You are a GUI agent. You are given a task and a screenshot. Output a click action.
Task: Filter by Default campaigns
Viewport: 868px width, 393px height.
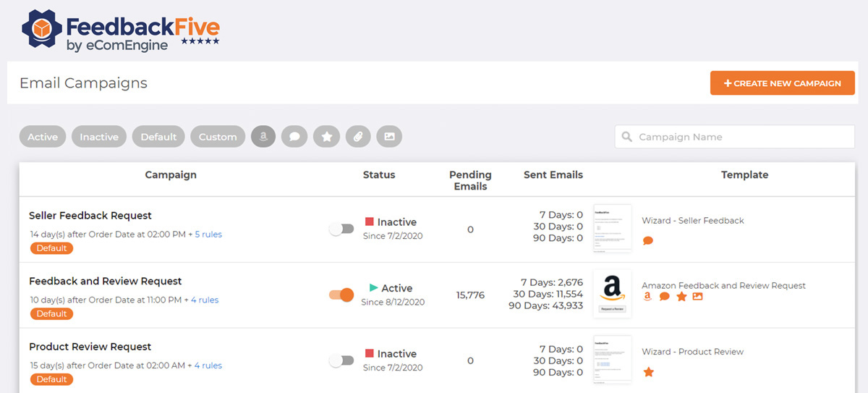pos(158,137)
